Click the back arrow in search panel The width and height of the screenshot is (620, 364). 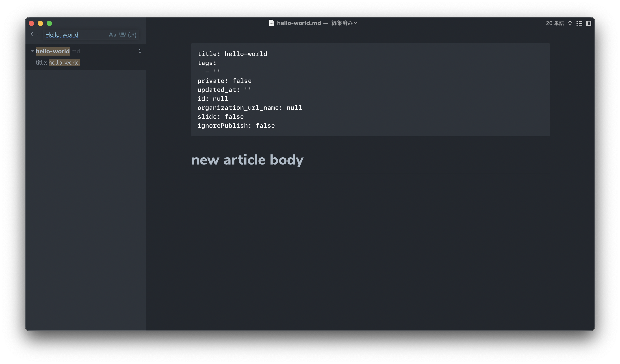34,35
